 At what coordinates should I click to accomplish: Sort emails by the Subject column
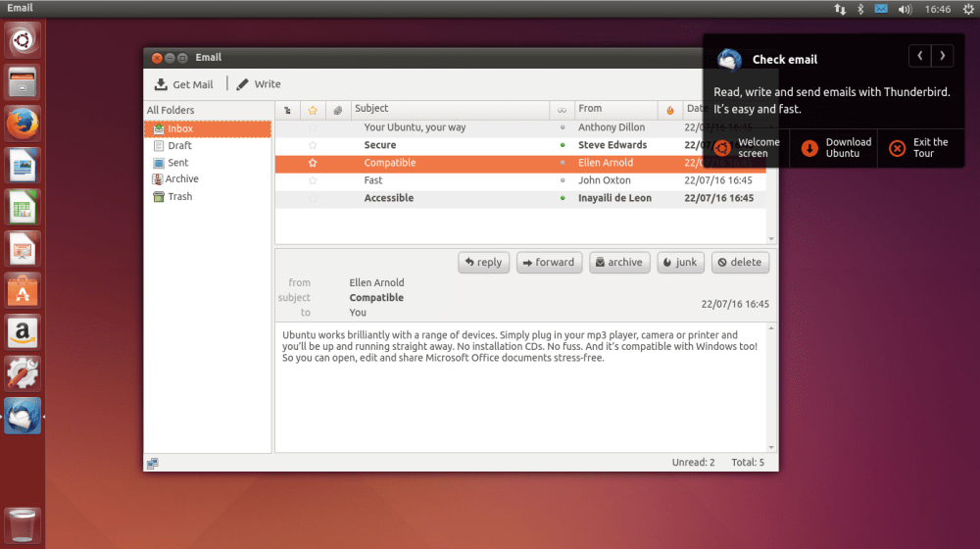450,110
